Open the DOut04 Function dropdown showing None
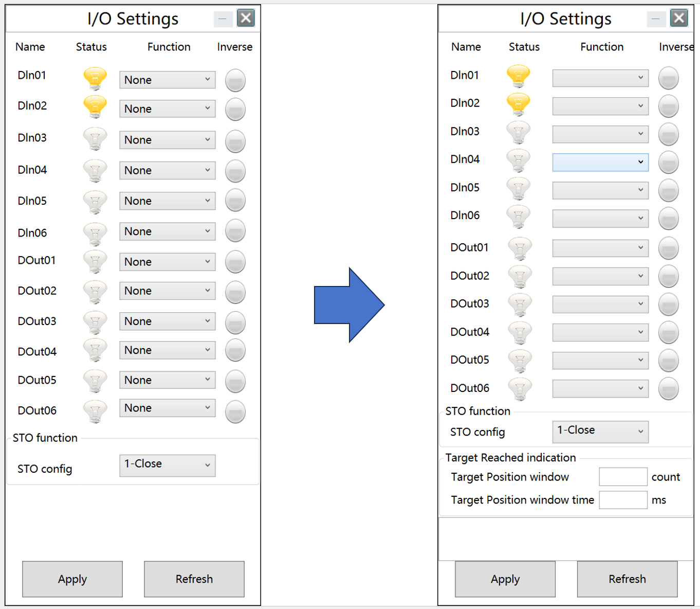The width and height of the screenshot is (700, 609). [167, 350]
